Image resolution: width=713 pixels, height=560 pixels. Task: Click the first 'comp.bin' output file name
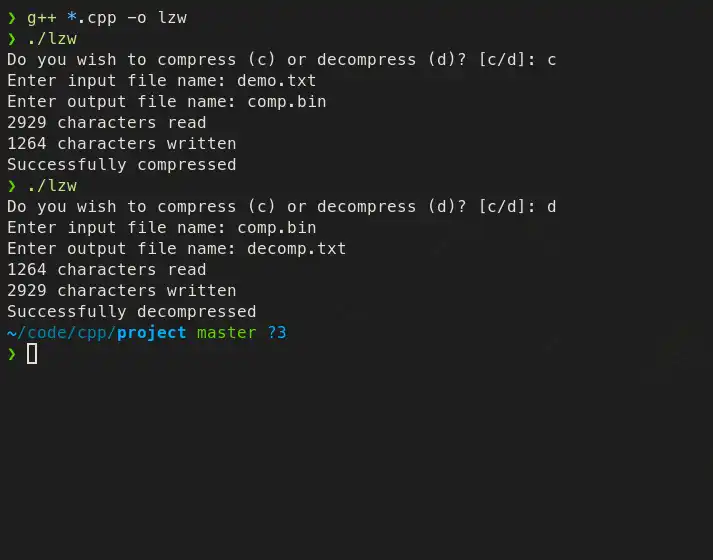pyautogui.click(x=286, y=102)
